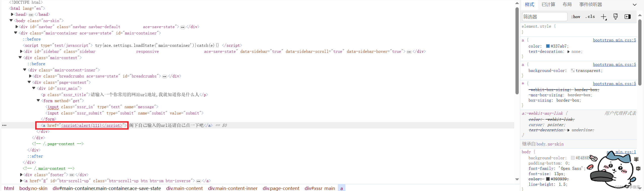Click the transparent background-color swatch
This screenshot has width=644, height=191.
point(573,71)
